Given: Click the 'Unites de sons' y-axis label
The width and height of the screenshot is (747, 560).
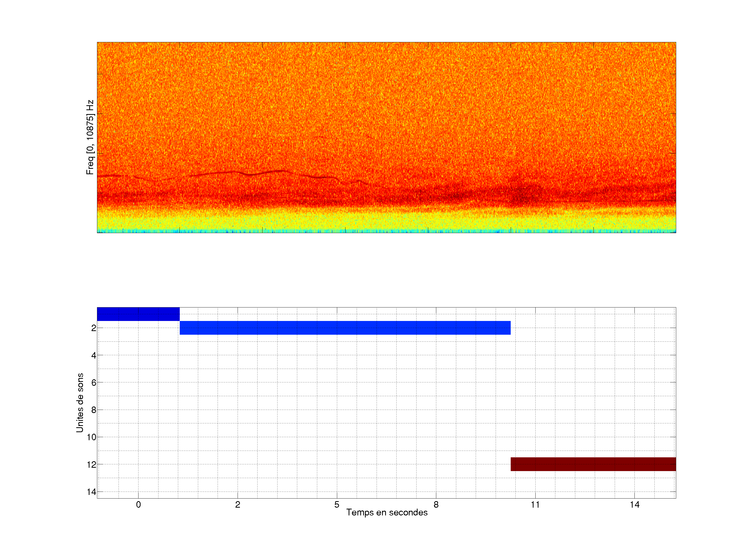Looking at the screenshot, I should [x=80, y=403].
